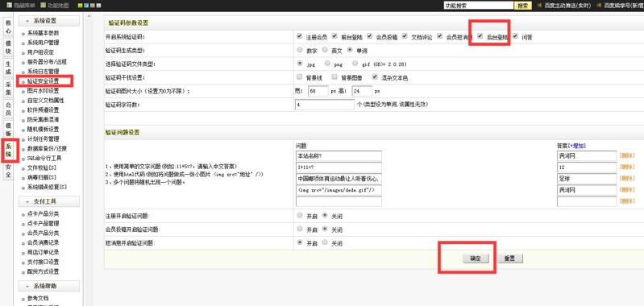This screenshot has width=644, height=306.
Task: Select 数字 captcha type radio
Action: [x=300, y=50]
